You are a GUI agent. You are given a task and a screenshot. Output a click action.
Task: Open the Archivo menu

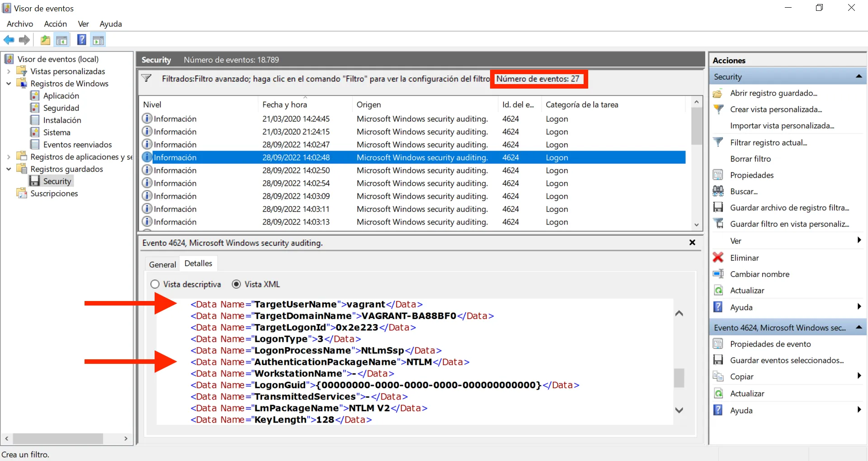tap(20, 24)
